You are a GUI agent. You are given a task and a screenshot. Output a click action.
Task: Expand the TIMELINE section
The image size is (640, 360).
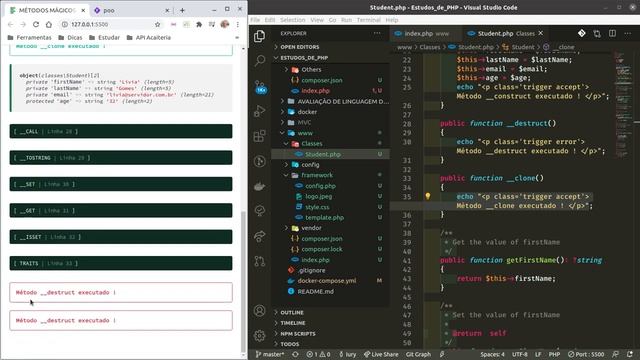(x=293, y=323)
